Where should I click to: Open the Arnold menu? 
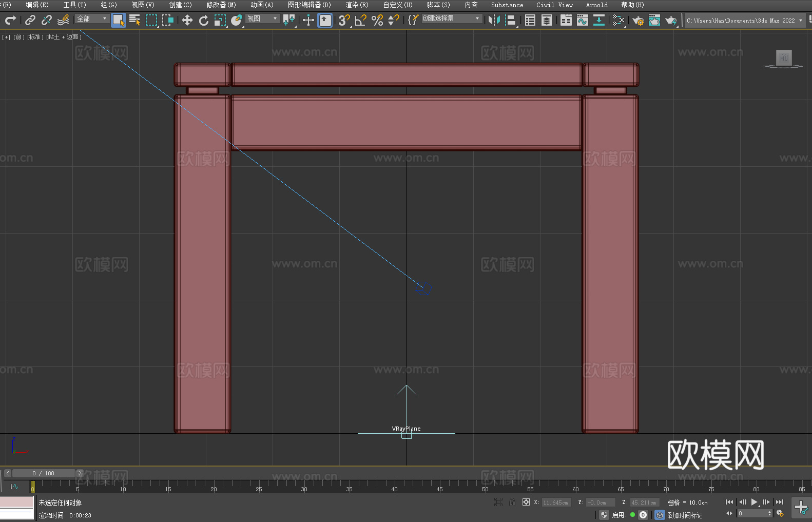[x=597, y=5]
